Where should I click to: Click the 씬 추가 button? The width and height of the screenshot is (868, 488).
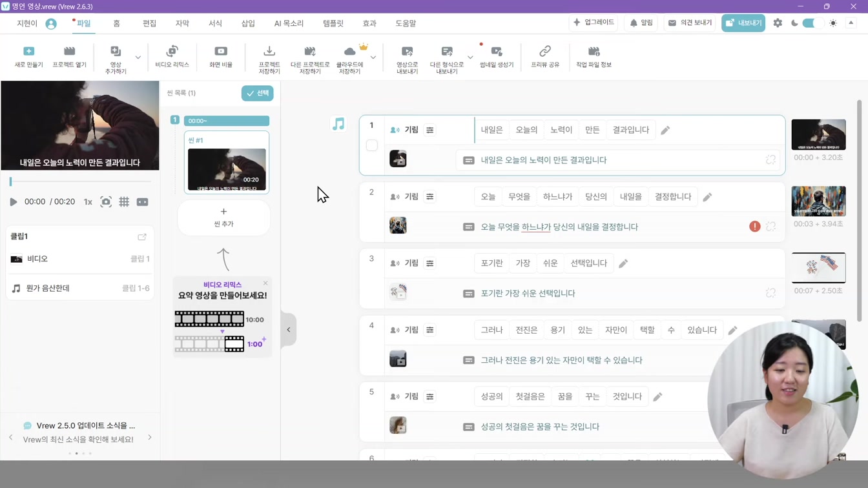click(x=223, y=218)
